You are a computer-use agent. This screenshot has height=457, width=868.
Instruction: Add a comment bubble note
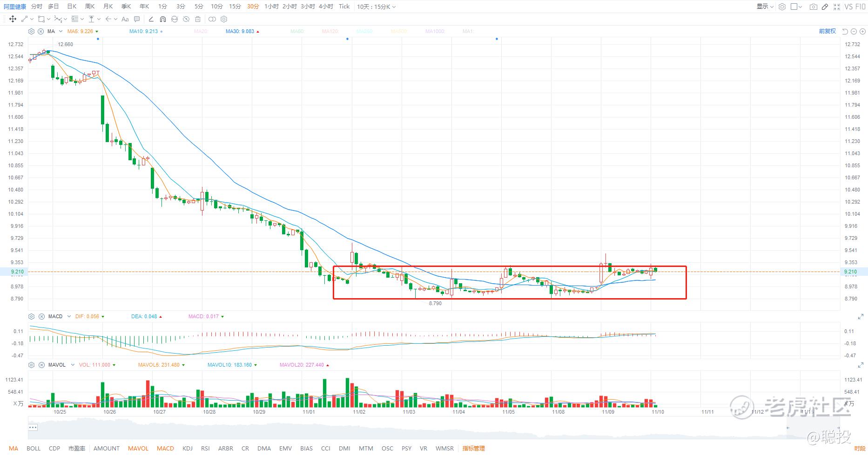(137, 19)
